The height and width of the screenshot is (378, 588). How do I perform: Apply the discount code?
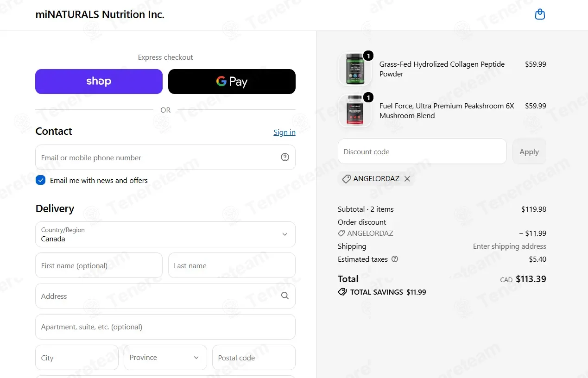click(529, 151)
